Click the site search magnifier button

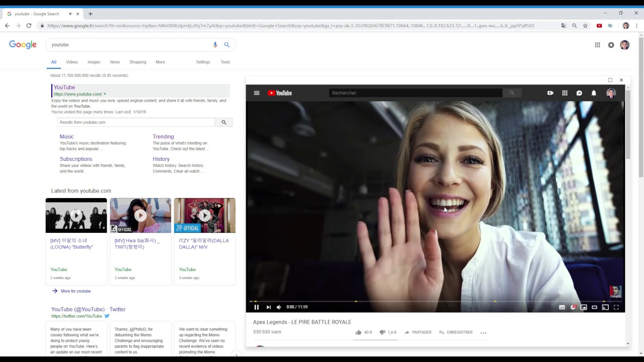click(224, 122)
